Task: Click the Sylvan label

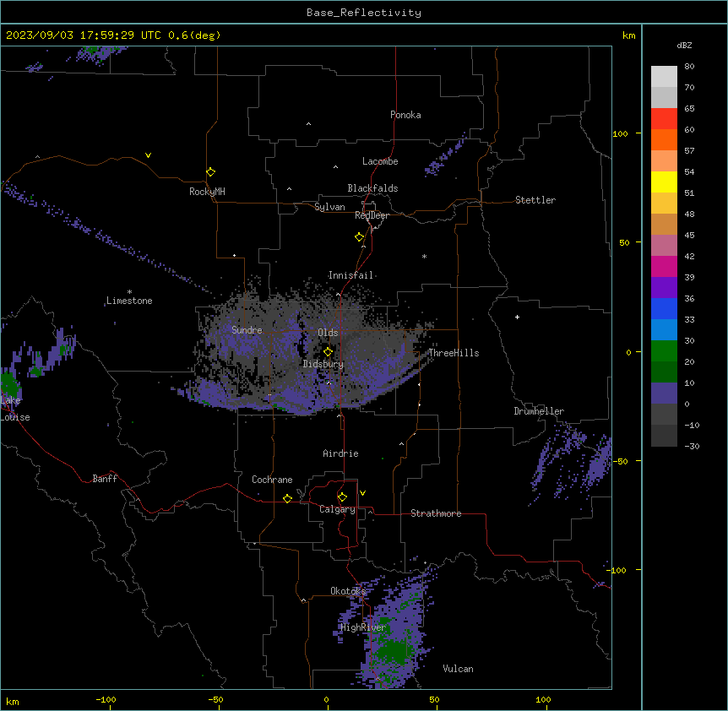Action: (329, 207)
